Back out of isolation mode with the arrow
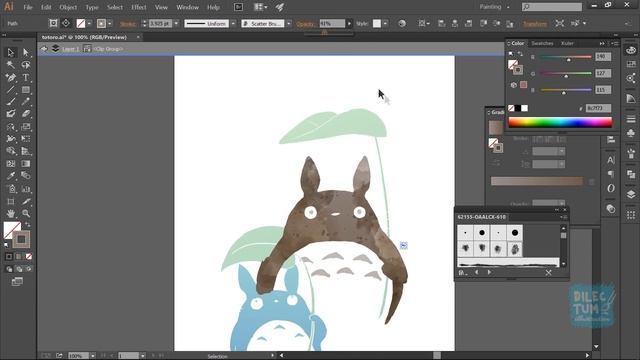The width and height of the screenshot is (640, 360). tap(44, 49)
